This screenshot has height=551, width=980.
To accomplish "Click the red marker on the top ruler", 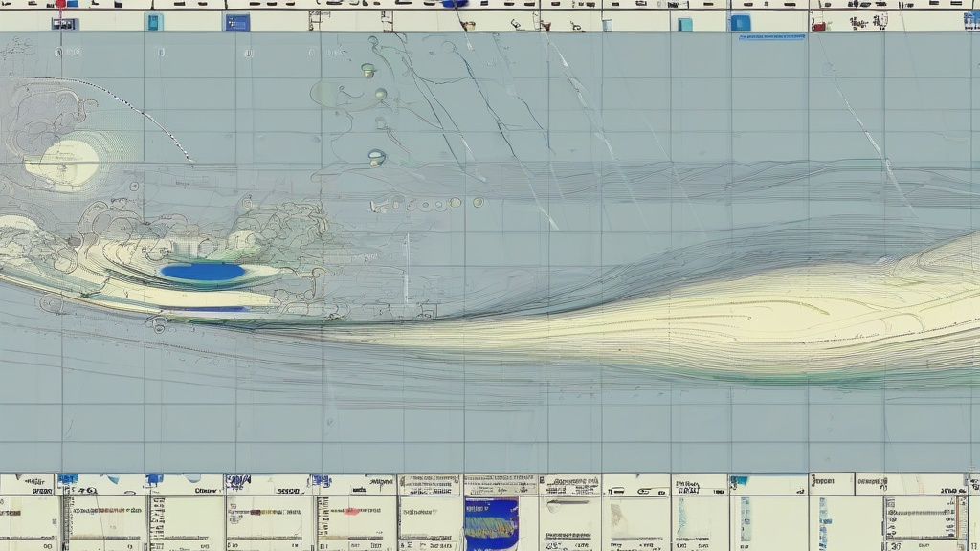I will (60, 4).
